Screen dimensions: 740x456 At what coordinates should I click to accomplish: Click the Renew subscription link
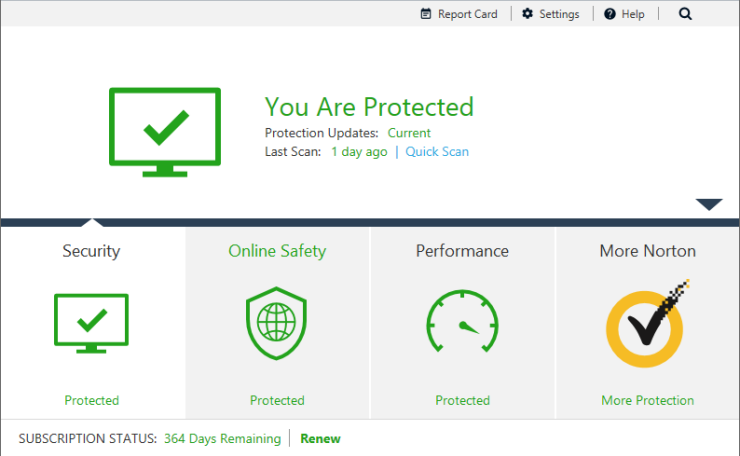click(320, 438)
